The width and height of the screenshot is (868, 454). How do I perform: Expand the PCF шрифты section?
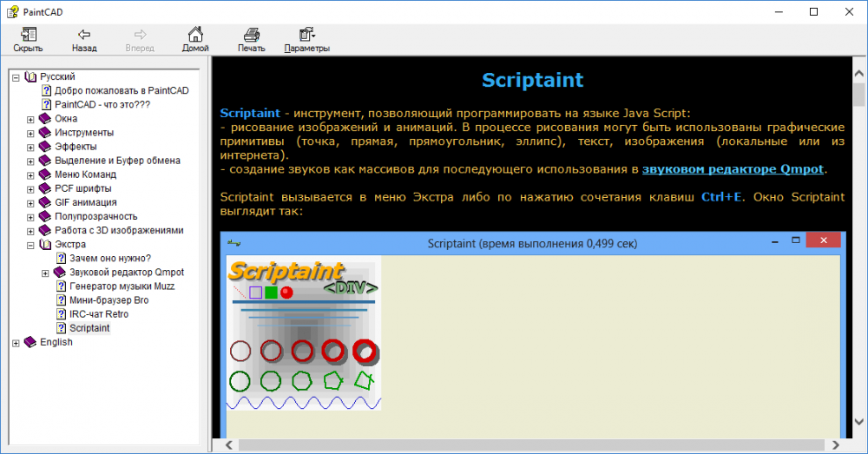[x=30, y=189]
